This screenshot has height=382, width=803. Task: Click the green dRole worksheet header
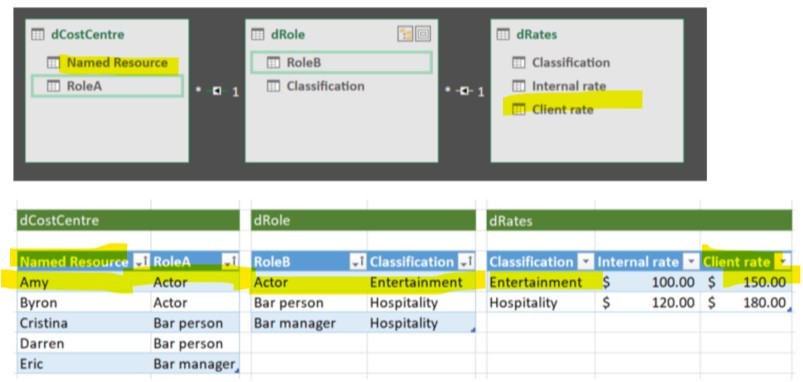point(363,221)
